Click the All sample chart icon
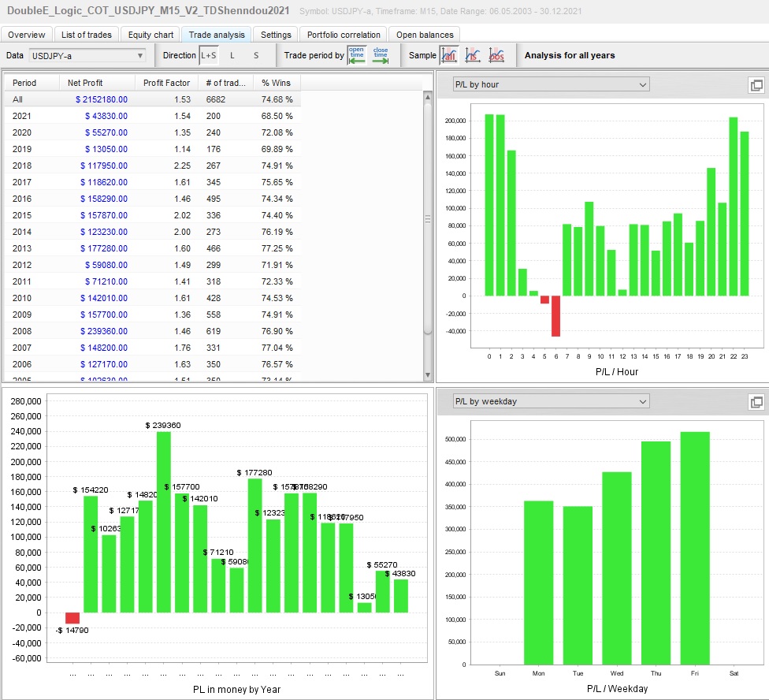This screenshot has width=769, height=700. click(x=449, y=55)
